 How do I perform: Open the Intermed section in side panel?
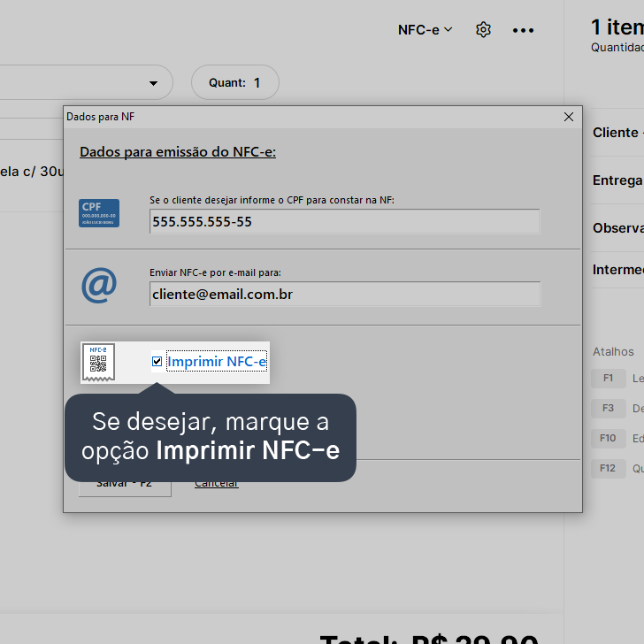click(x=617, y=270)
